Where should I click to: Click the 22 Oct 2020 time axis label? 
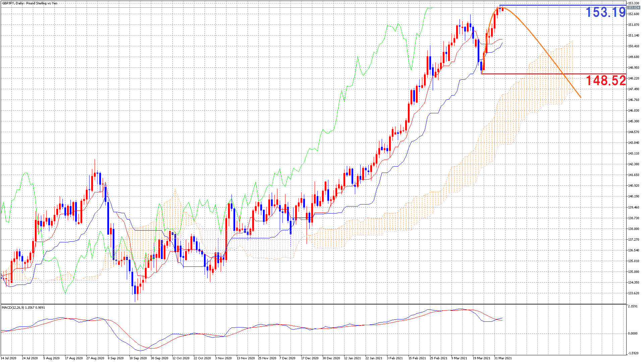[x=202, y=358]
